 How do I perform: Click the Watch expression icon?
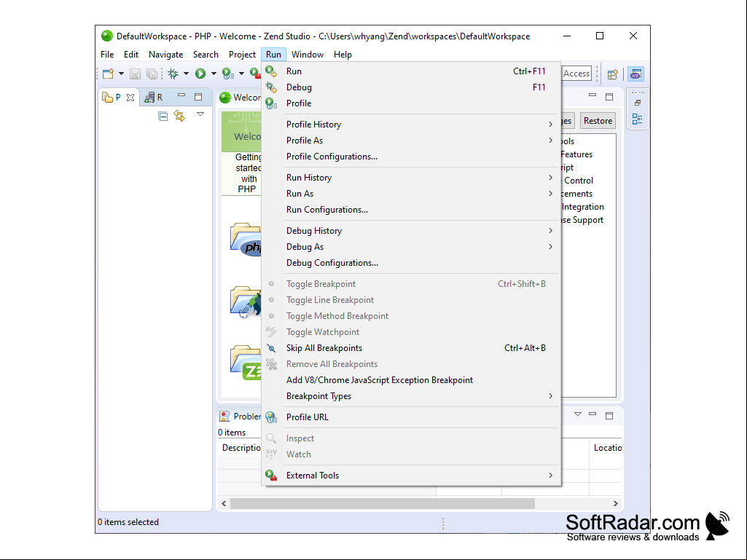point(271,454)
